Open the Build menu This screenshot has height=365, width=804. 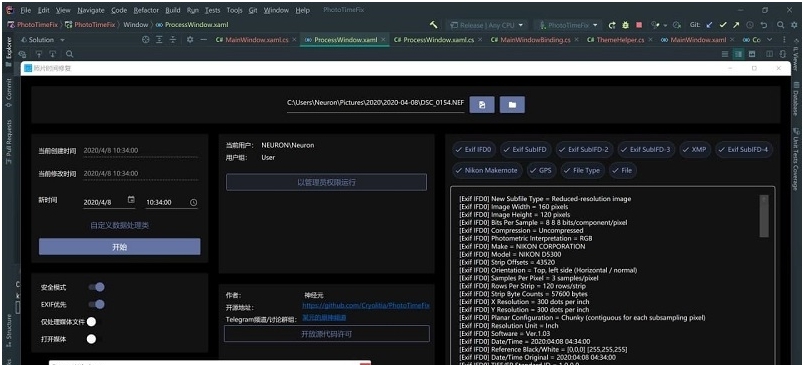pos(173,10)
